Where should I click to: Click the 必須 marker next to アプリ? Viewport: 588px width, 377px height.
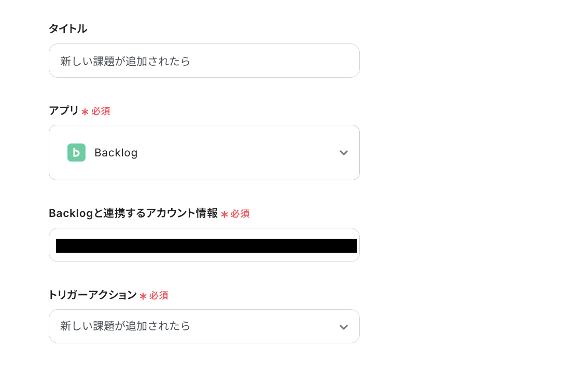tap(101, 111)
